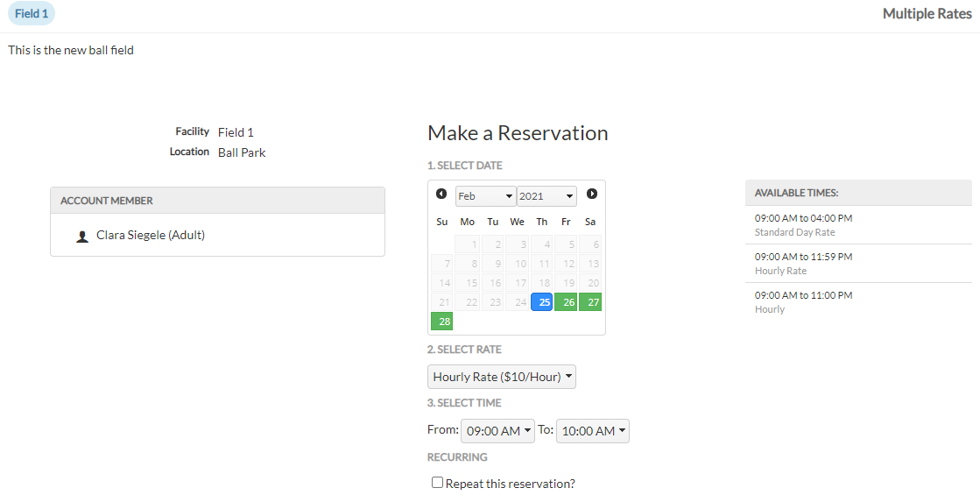Click 'This is the new ball field' description
980x502 pixels.
coord(71,50)
